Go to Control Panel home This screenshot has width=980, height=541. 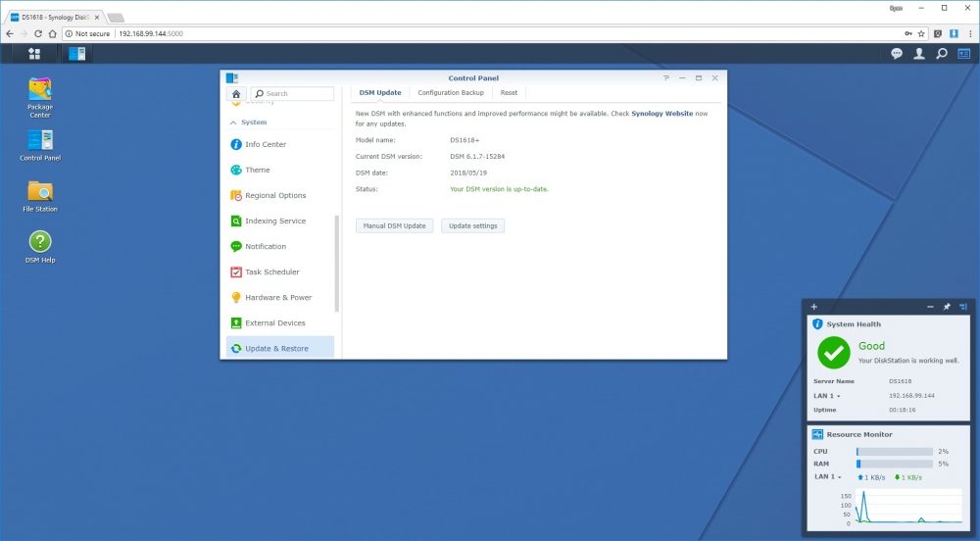point(236,94)
